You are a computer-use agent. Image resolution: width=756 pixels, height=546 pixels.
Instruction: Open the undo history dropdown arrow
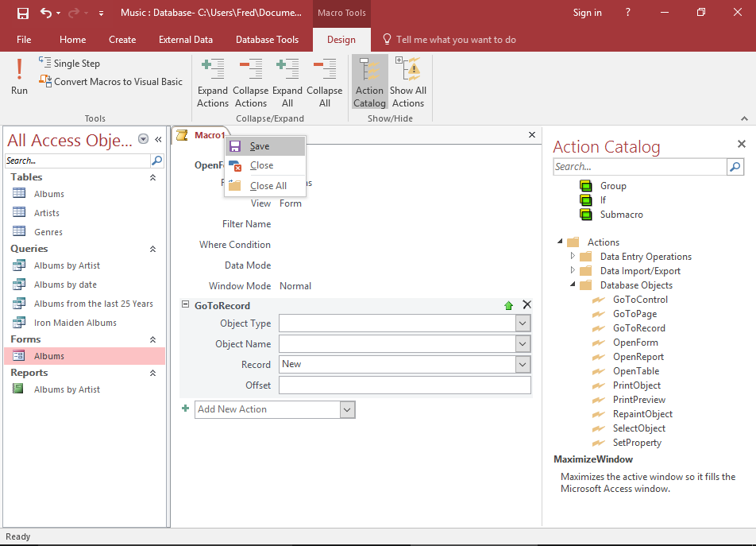[x=58, y=13]
